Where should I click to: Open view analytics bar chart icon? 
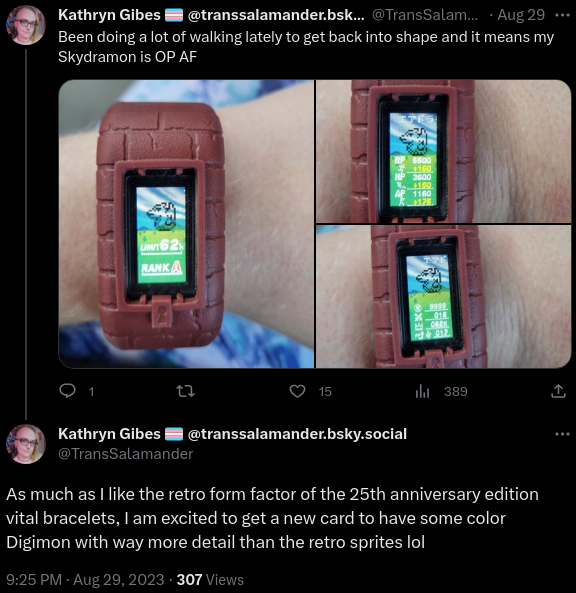pos(422,391)
